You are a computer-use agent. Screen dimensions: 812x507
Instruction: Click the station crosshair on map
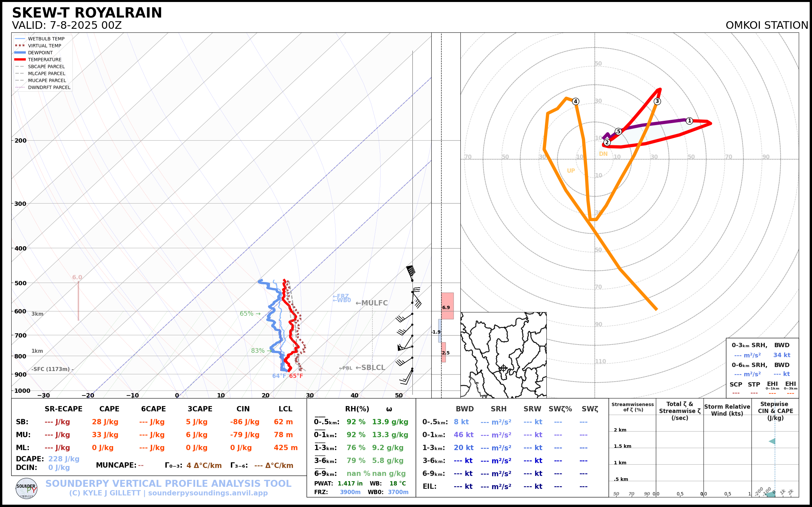point(503,368)
